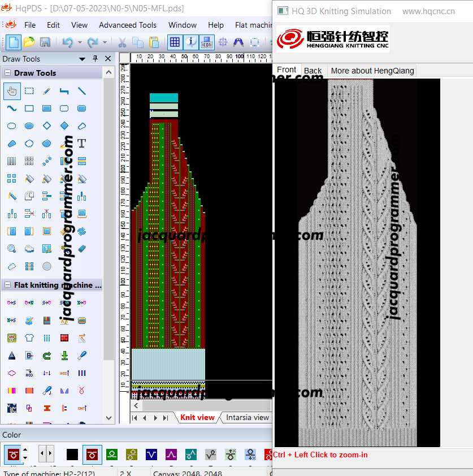Toggle the info i toolbar button
This screenshot has height=476, width=473.
tap(191, 42)
